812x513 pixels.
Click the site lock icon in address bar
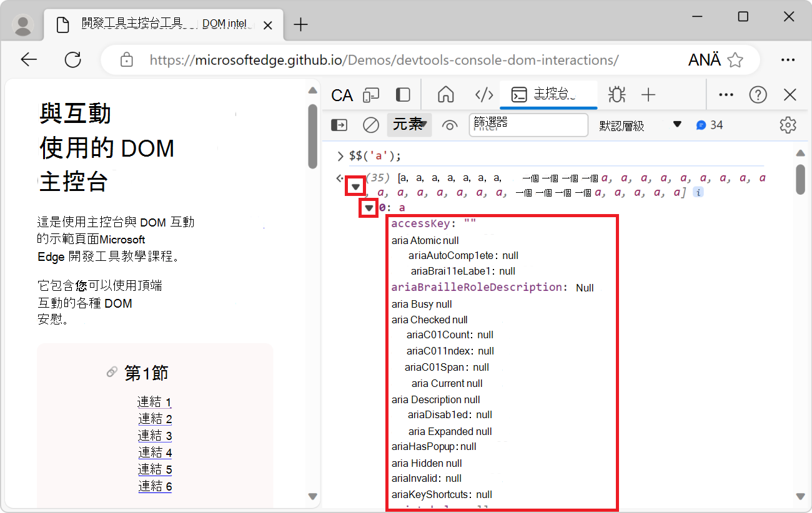[127, 60]
